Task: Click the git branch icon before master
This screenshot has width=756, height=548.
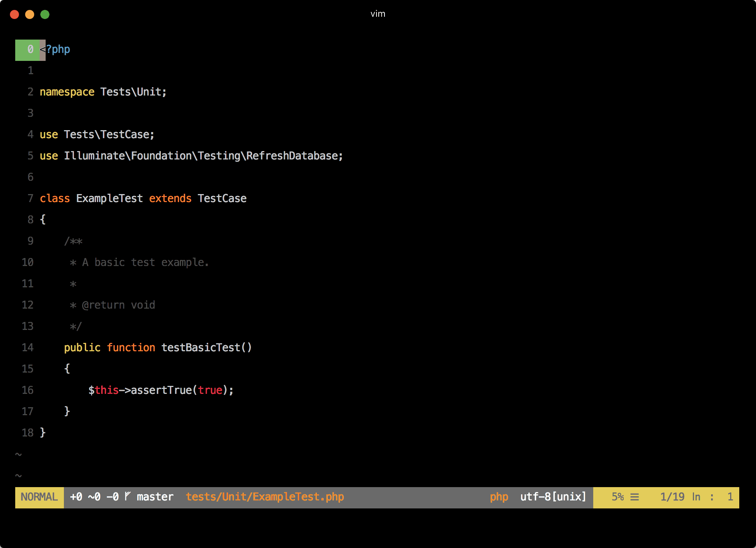Action: [128, 496]
